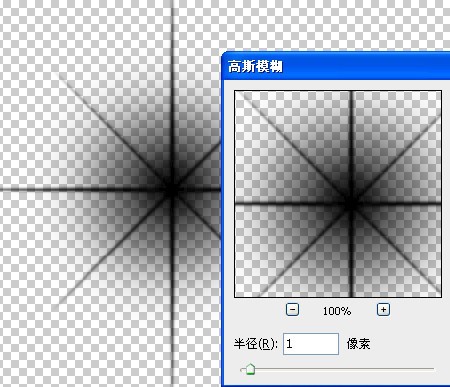Click the radius (半径) input field
450x387 pixels.
click(x=311, y=344)
